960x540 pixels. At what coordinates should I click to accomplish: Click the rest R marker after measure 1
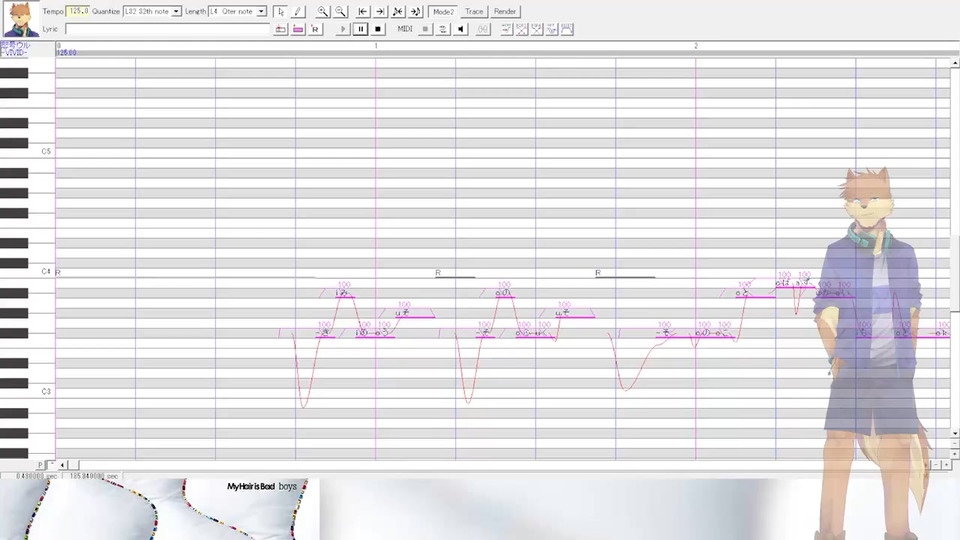click(438, 272)
